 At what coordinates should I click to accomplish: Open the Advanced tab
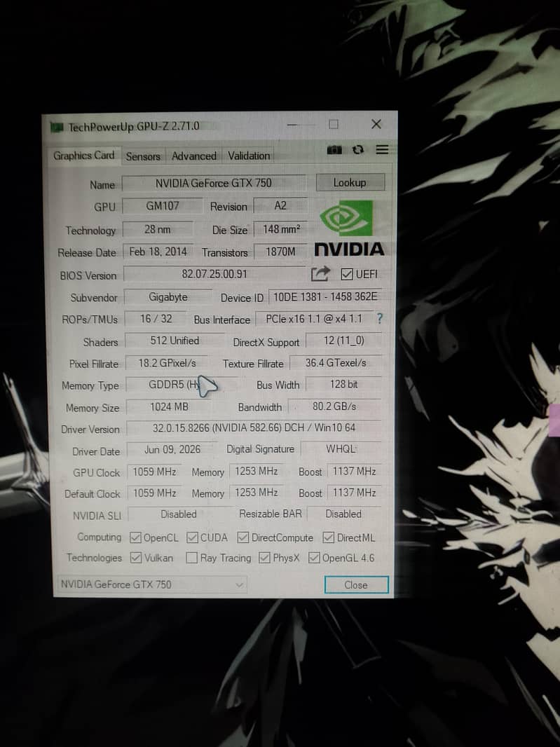click(x=194, y=156)
